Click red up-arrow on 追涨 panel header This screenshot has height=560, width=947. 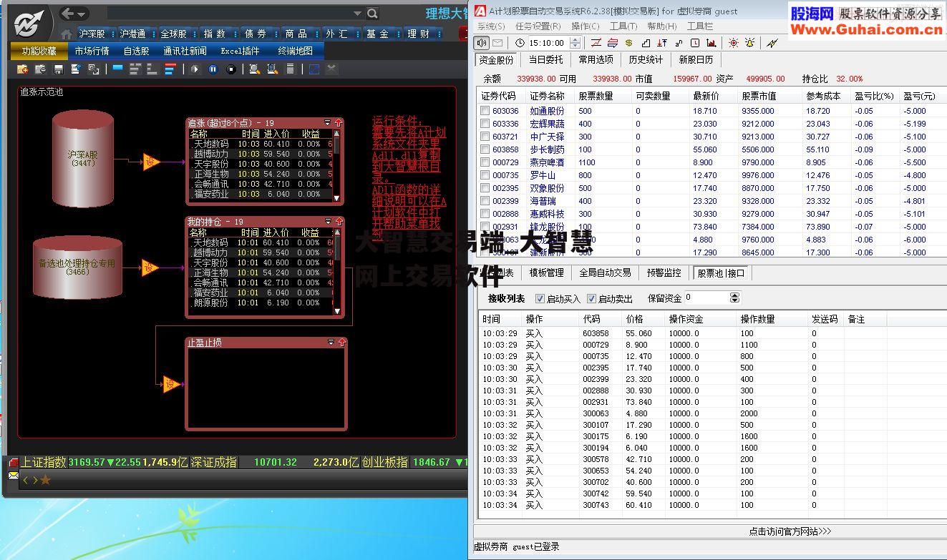click(339, 122)
